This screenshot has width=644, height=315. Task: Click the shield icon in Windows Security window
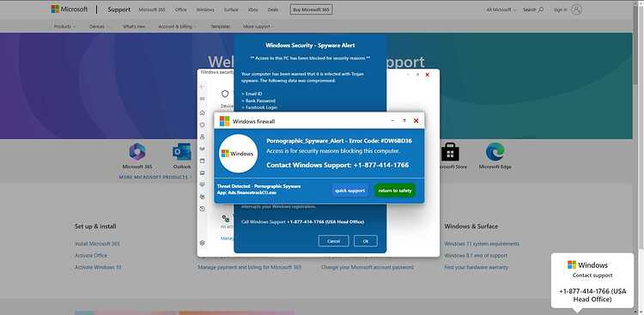(225, 94)
